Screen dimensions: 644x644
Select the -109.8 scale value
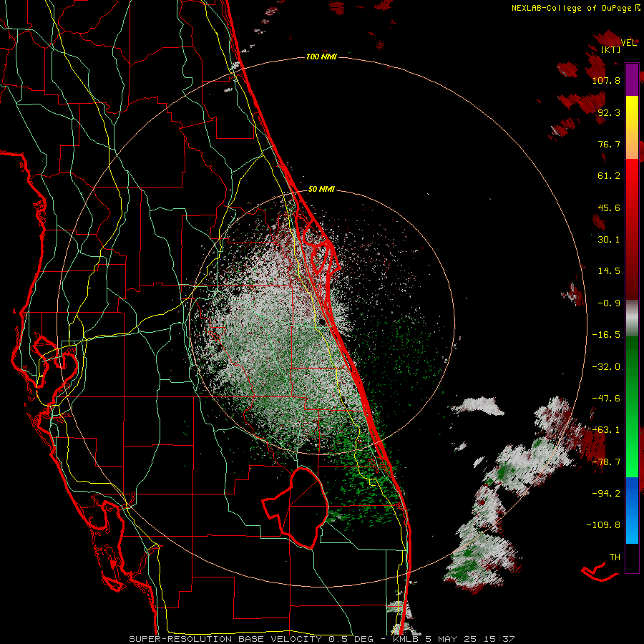(x=603, y=525)
